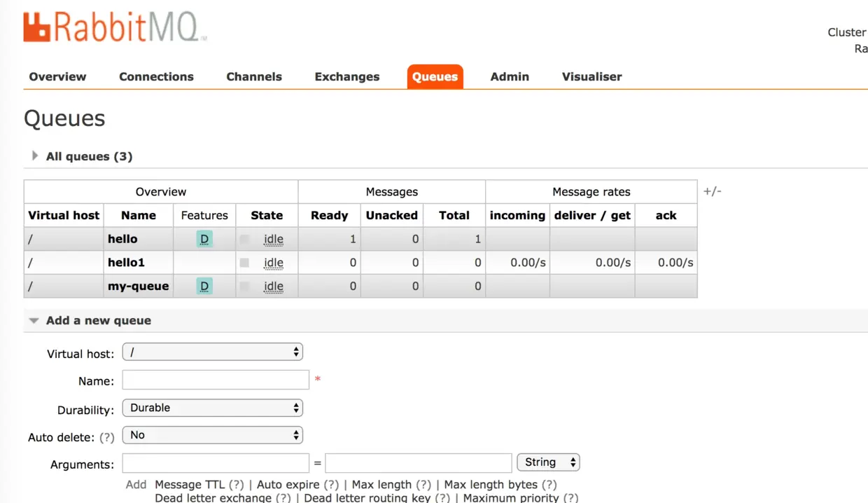Open Message TTL help (?)
Viewport: 868px width, 503px height.
click(237, 484)
